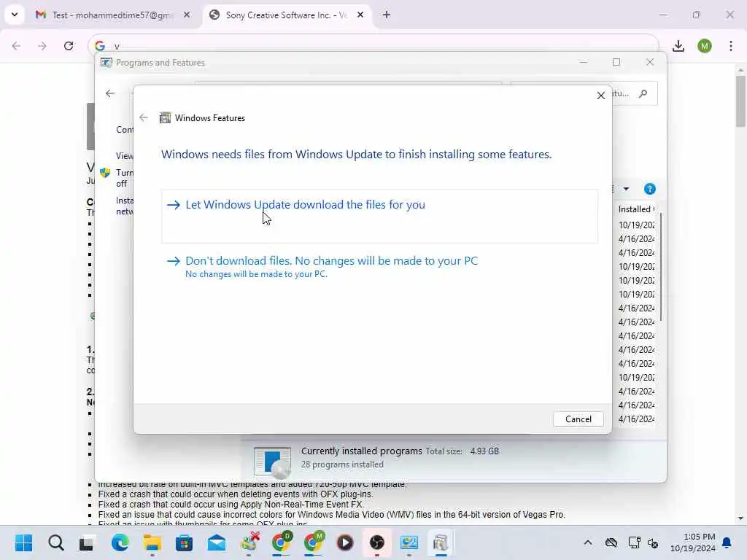Open help in Programs and Features

(x=649, y=189)
